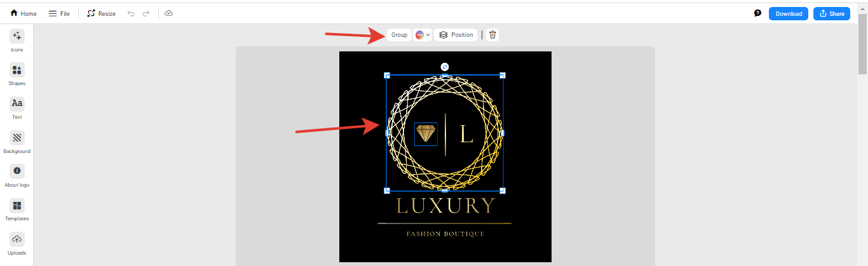Redo the last undone action
Image resolution: width=868 pixels, height=266 pixels.
146,13
